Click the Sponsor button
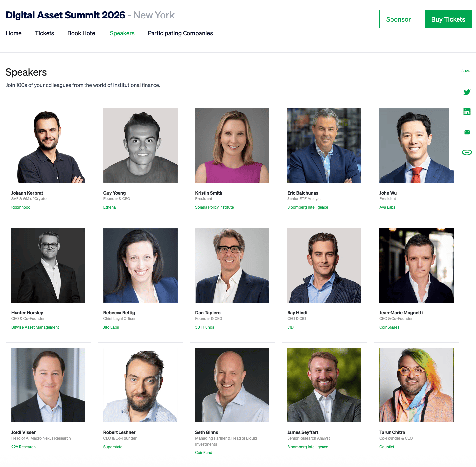Screen dimensions: 476x467 coord(398,19)
